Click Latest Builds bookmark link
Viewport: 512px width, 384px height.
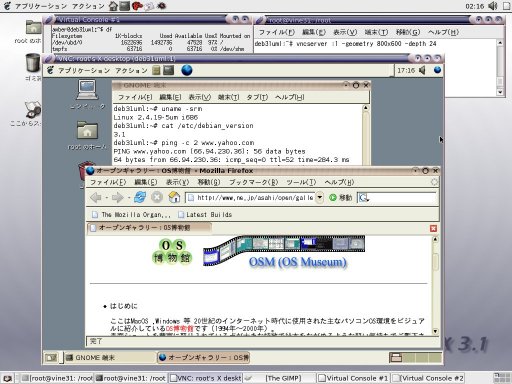[205, 215]
